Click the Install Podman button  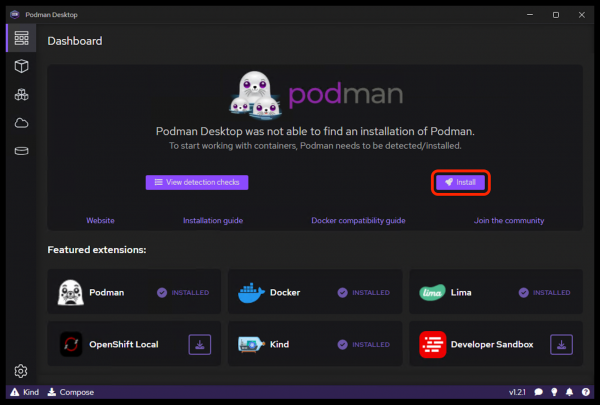(460, 183)
